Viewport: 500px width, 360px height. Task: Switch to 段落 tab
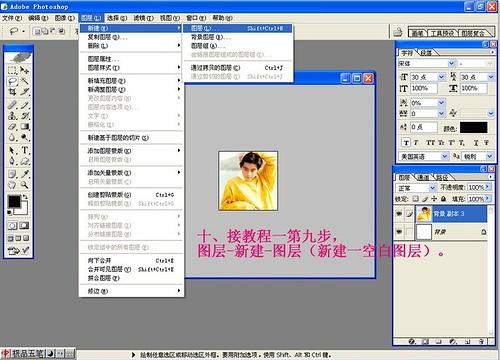tap(426, 53)
